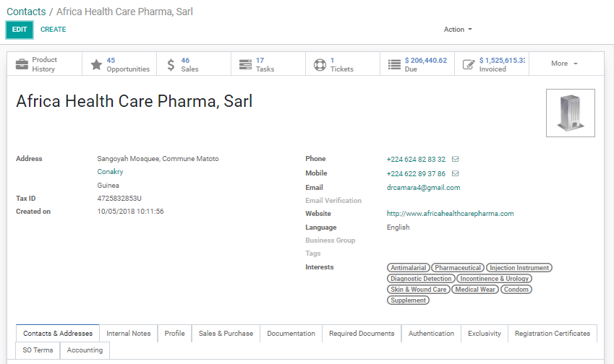Click the country value Guinea

coord(108,186)
